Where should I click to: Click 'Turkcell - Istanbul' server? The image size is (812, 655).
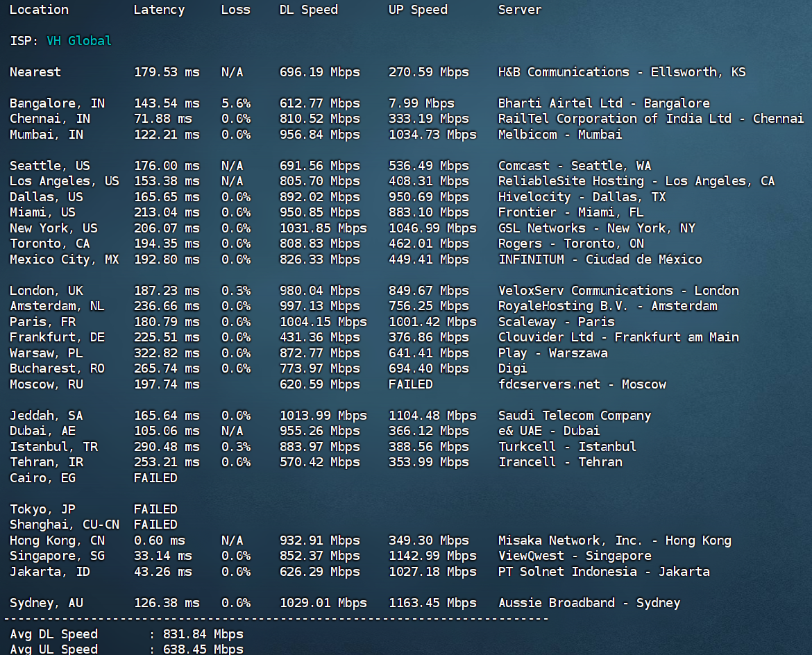point(568,446)
